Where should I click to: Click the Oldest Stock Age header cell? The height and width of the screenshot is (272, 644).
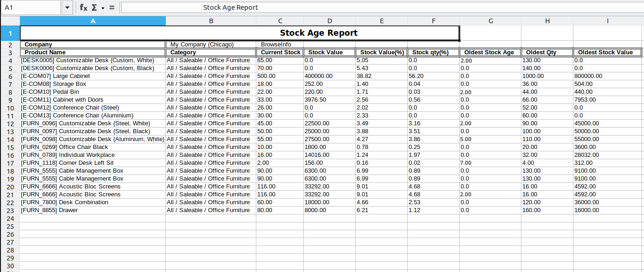pyautogui.click(x=490, y=52)
